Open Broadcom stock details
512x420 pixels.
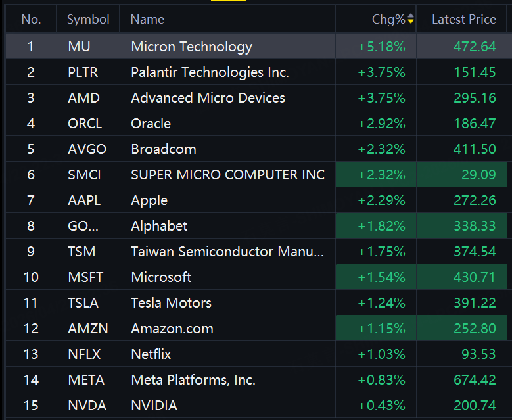164,149
